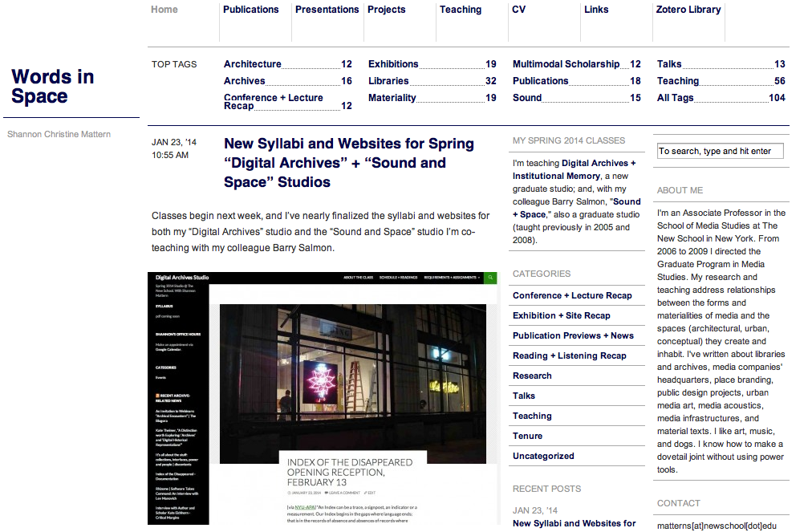This screenshot has height=532, width=808.
Task: Browse posts tagged Architecture
Action: [x=252, y=64]
